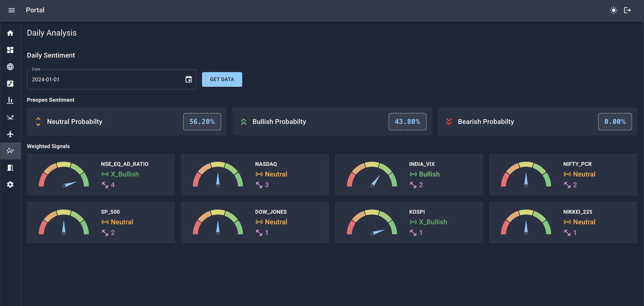Click the GET DATA button
This screenshot has height=306, width=644.
point(222,80)
